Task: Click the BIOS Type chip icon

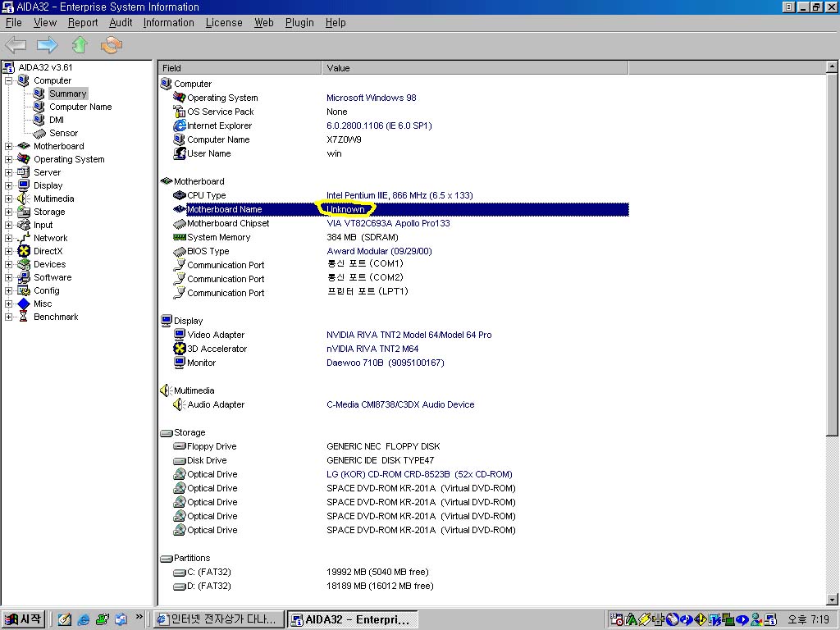Action: (180, 251)
